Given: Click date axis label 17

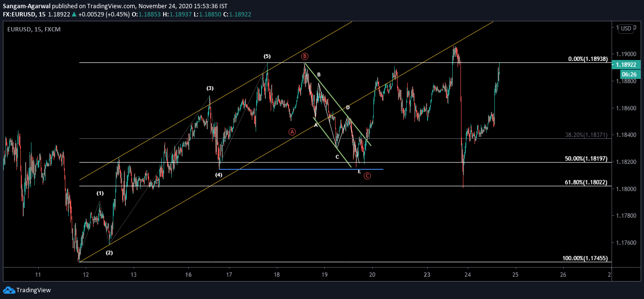Looking at the screenshot, I should [x=229, y=275].
